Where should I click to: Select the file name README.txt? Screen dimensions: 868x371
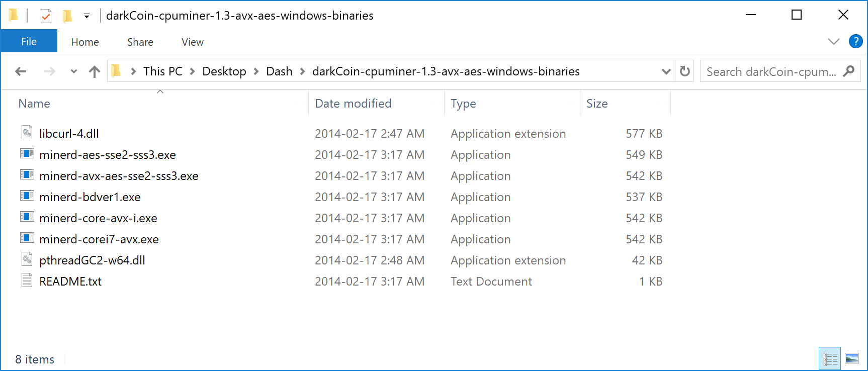pos(70,282)
